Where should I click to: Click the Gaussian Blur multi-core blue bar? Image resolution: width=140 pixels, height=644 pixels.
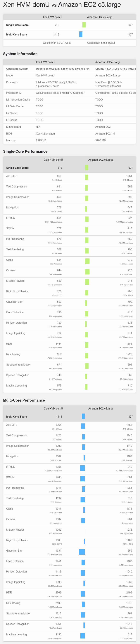point(82,552)
